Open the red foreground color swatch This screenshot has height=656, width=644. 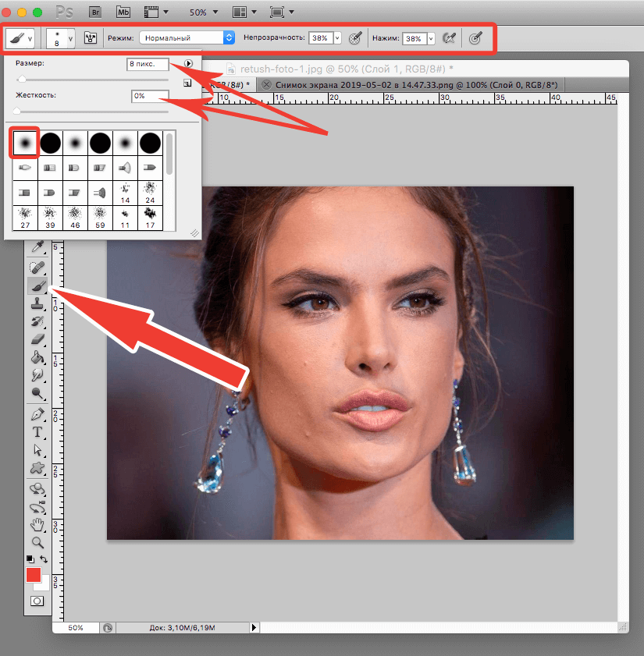click(34, 575)
